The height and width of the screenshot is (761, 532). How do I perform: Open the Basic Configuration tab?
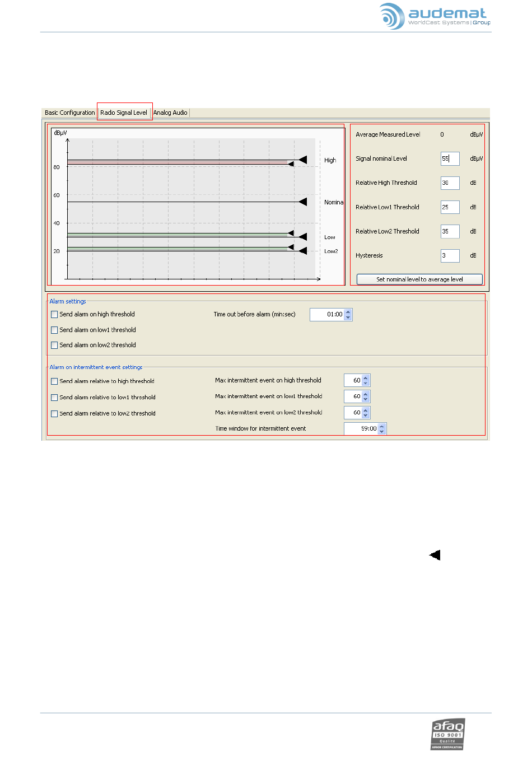coord(70,113)
